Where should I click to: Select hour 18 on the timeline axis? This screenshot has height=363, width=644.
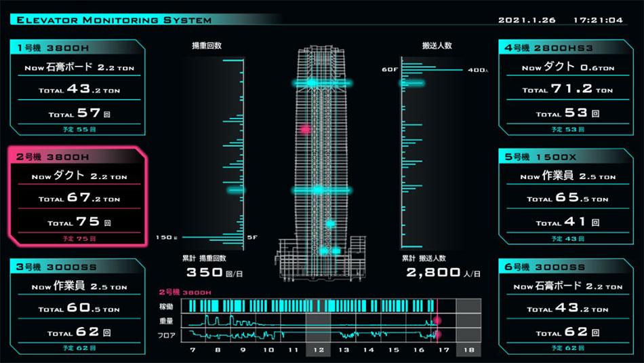(468, 350)
